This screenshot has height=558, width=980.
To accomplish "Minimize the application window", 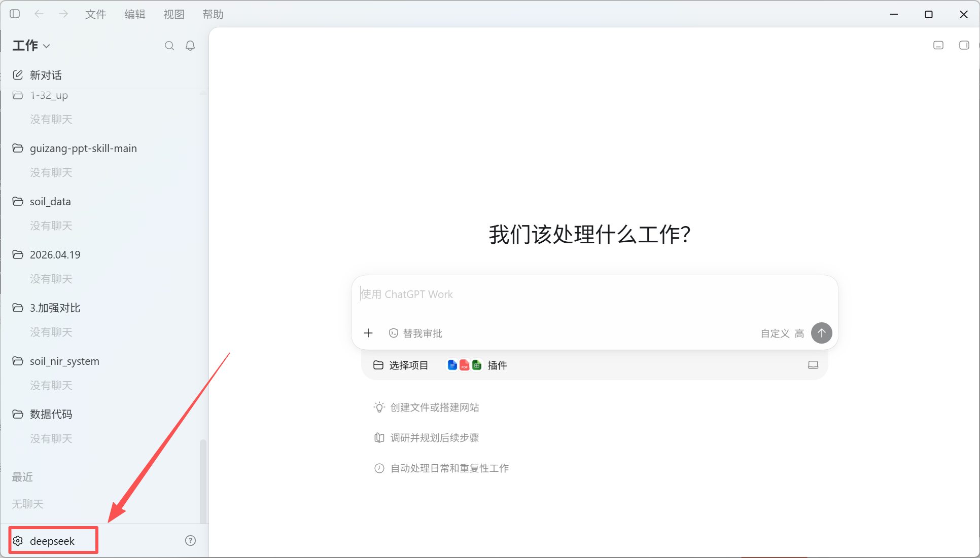I will tap(894, 14).
